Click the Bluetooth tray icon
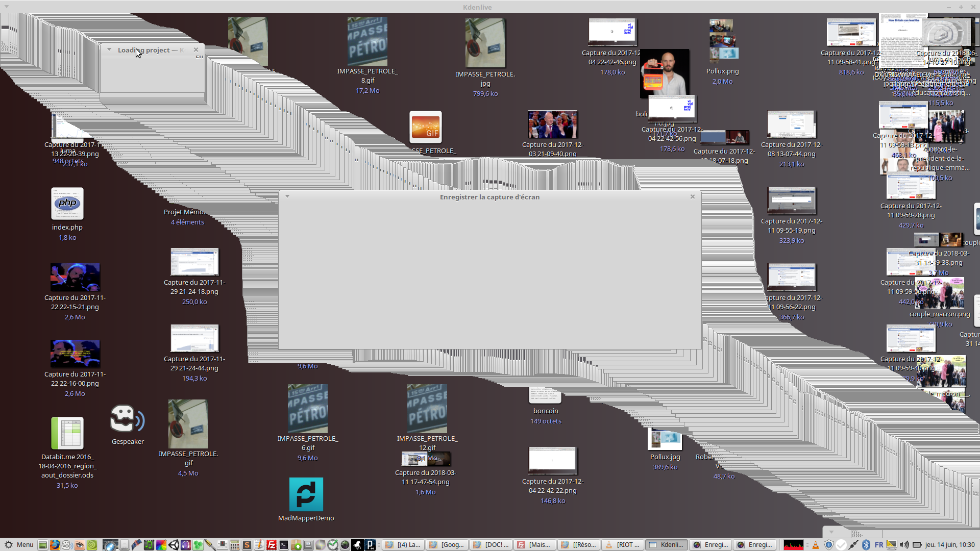The width and height of the screenshot is (980, 551). [866, 545]
